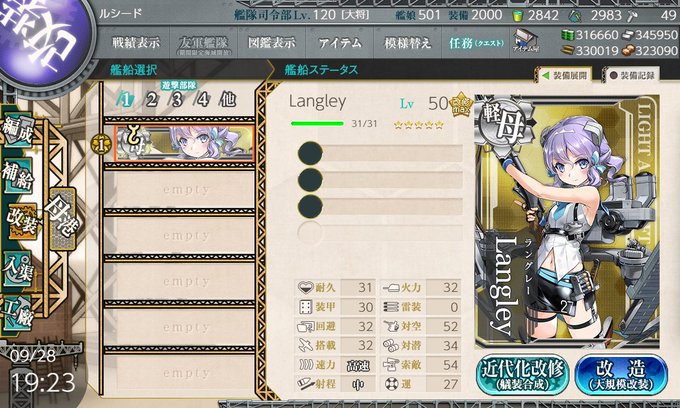Screen dimensions: 680x408
Task: Open the 補給 resupply menu icon
Action: (18, 175)
